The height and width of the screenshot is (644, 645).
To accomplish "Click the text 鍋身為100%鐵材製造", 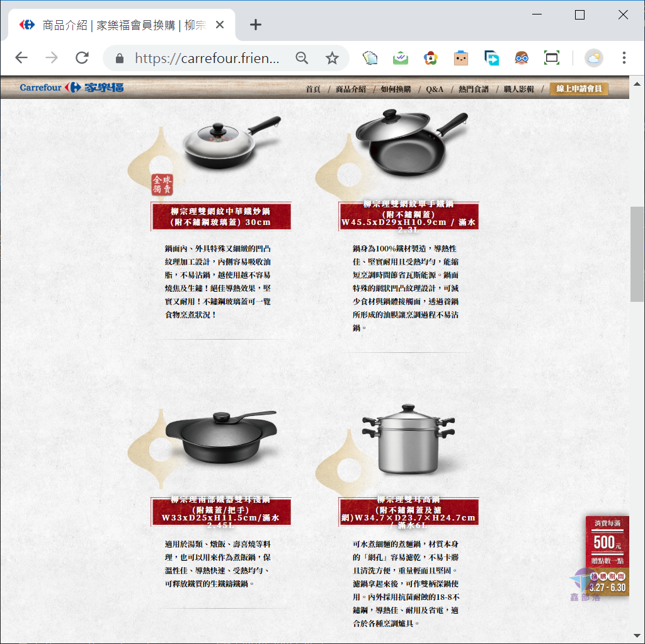I will (x=390, y=248).
